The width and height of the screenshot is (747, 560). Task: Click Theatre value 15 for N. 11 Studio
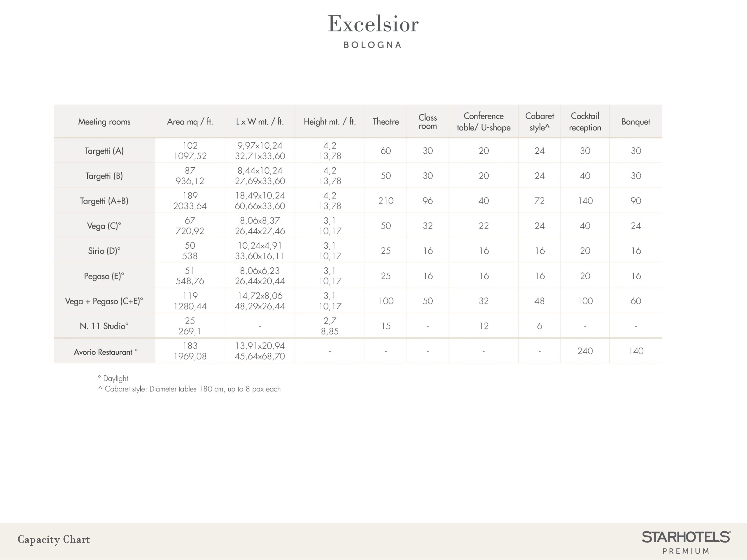pos(386,326)
